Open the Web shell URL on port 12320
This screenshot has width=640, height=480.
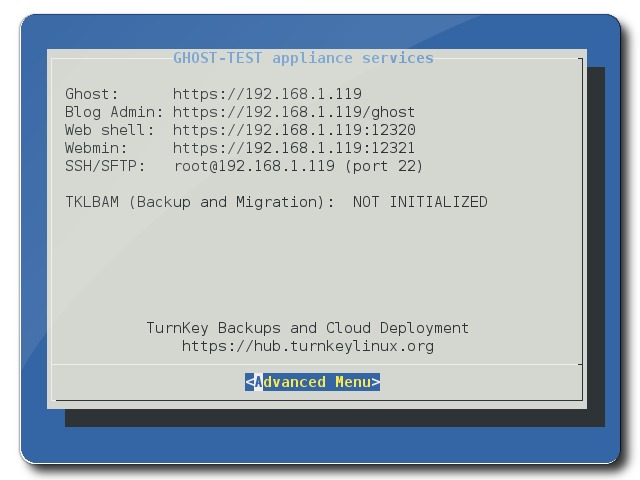[x=294, y=130]
